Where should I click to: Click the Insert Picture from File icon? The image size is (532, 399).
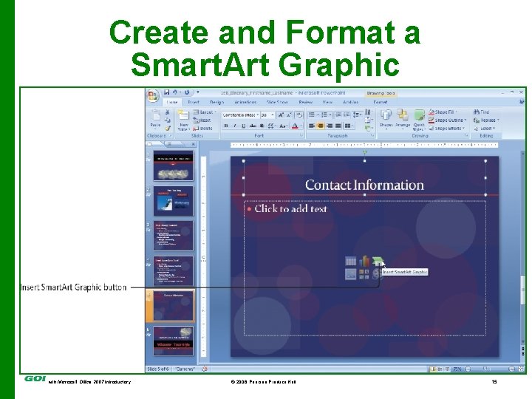[x=350, y=274]
